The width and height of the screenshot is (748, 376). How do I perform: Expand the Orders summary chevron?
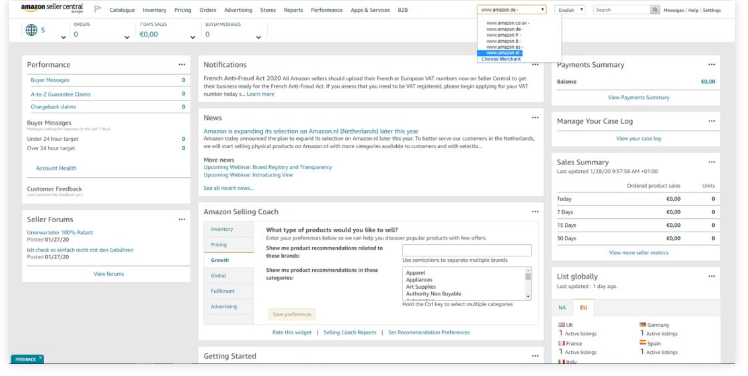tap(127, 37)
